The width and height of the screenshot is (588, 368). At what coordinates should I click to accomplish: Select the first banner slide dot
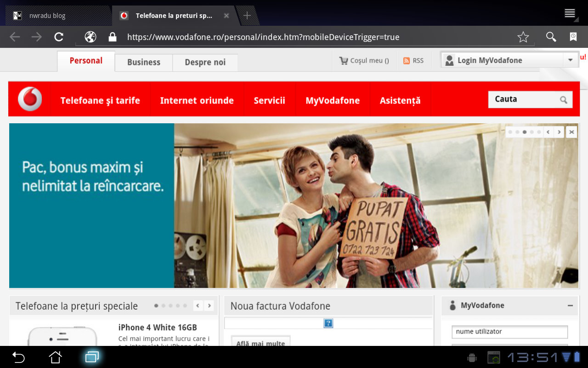[x=510, y=132]
